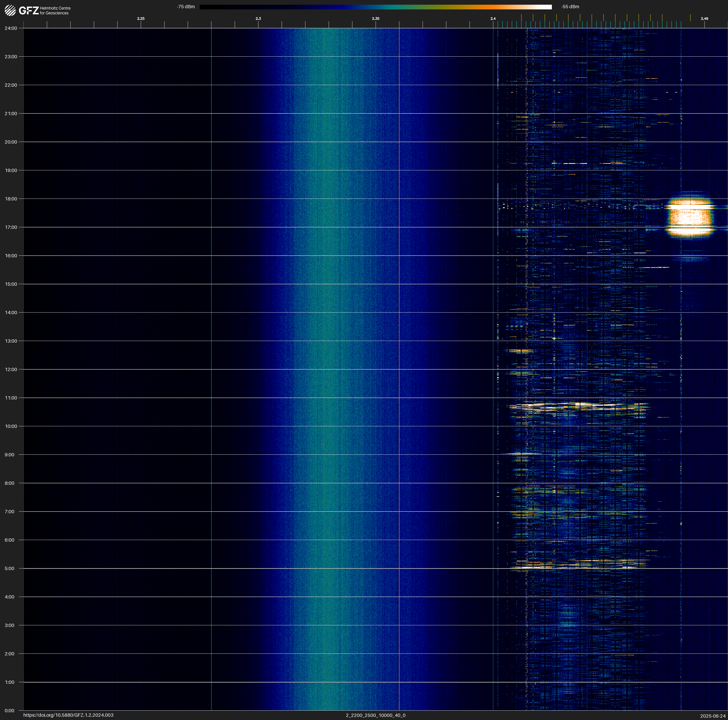Click the 2.49 frequency axis label
Screen dimensions: 728x720
(704, 19)
